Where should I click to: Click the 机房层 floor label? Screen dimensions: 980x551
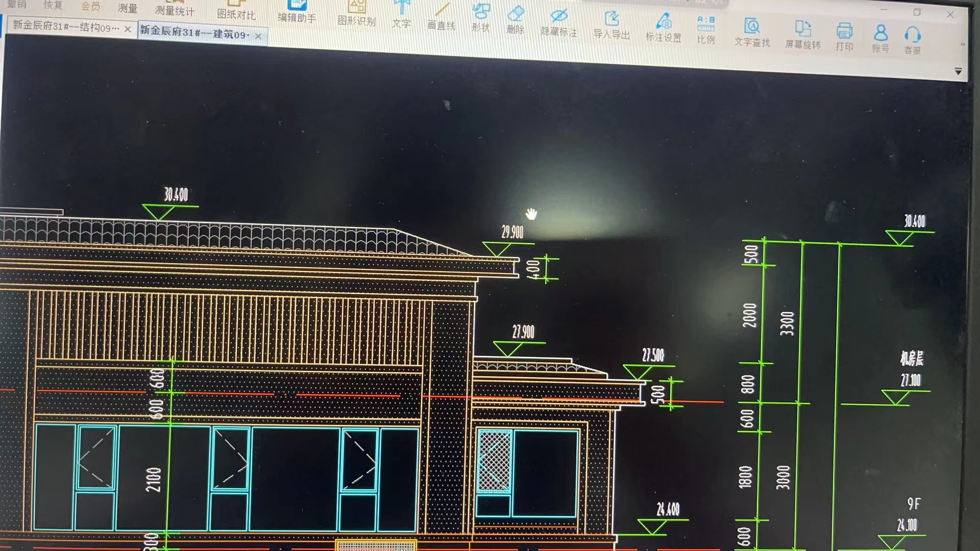(x=912, y=359)
